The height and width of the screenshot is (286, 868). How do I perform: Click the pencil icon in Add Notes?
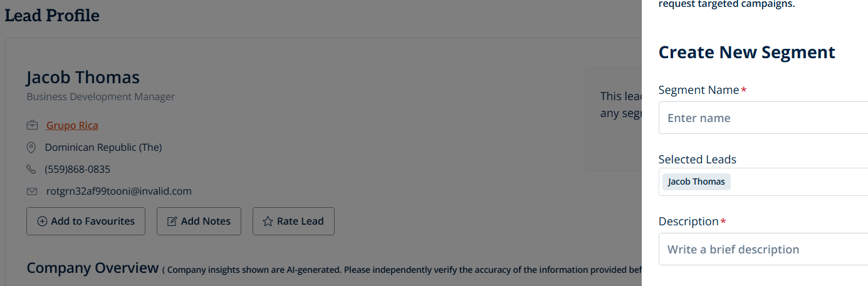[172, 221]
